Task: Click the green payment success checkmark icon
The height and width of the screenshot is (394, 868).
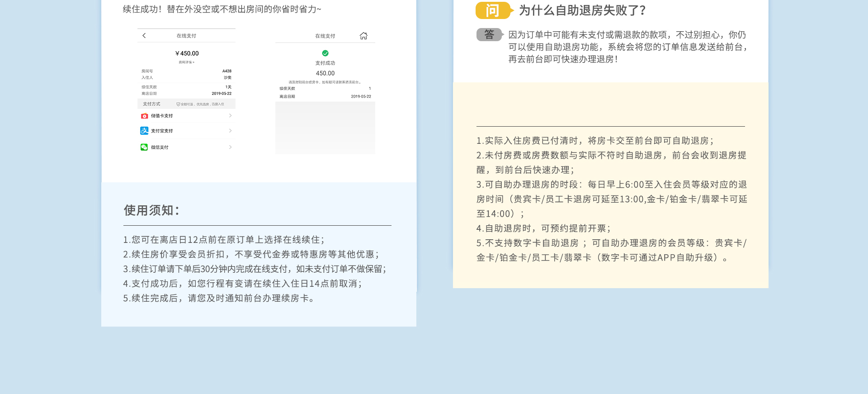Action: (325, 53)
